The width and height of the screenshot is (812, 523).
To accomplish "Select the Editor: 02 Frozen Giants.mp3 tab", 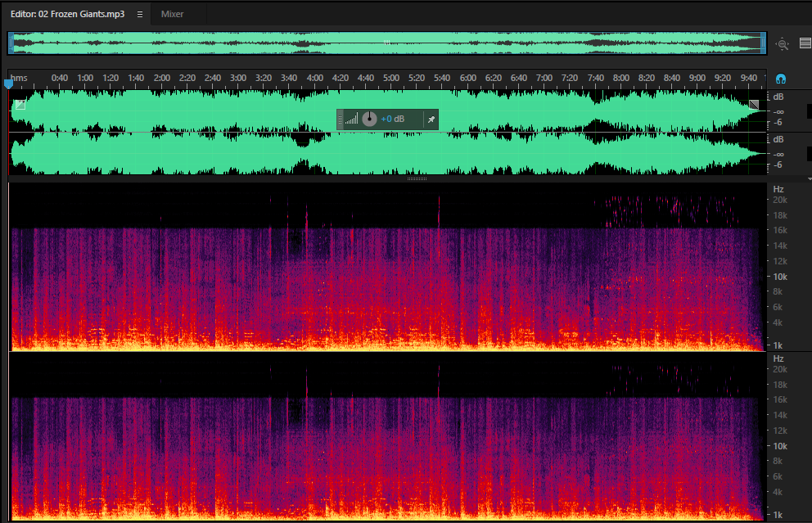I will click(67, 14).
